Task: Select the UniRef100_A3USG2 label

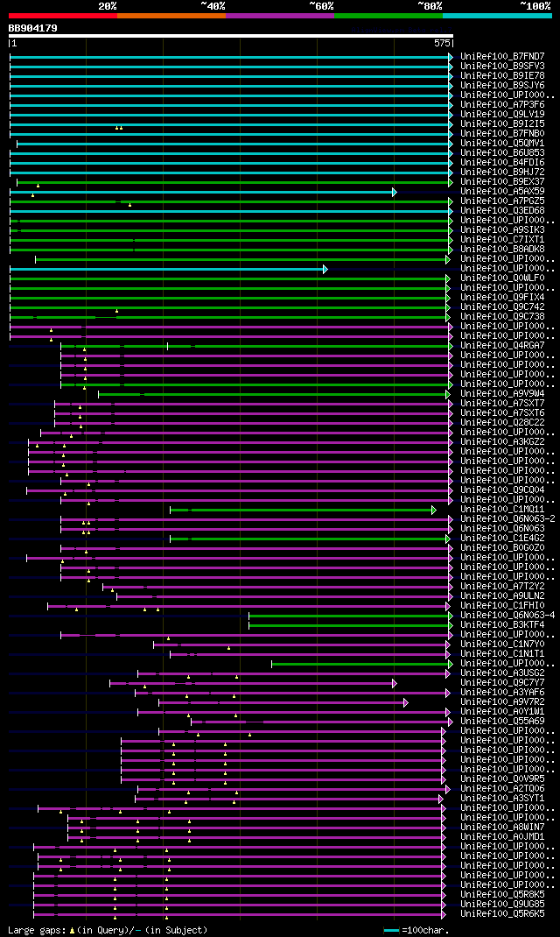Action: [502, 673]
